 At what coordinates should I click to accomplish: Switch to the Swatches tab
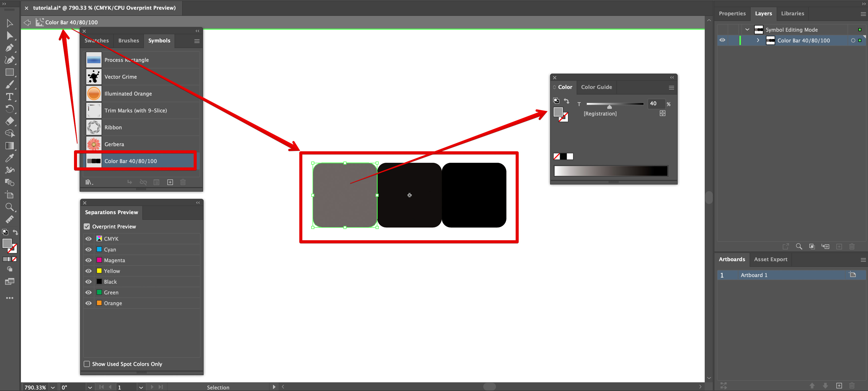pos(96,40)
